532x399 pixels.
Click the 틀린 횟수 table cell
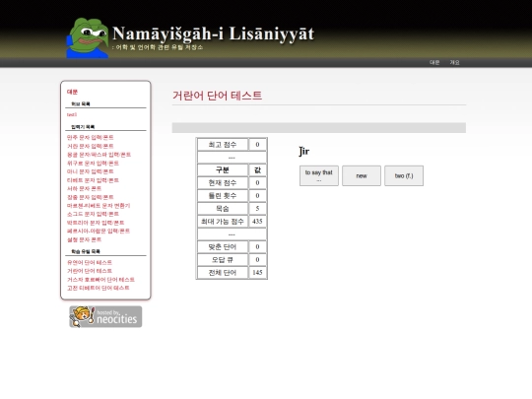(223, 196)
